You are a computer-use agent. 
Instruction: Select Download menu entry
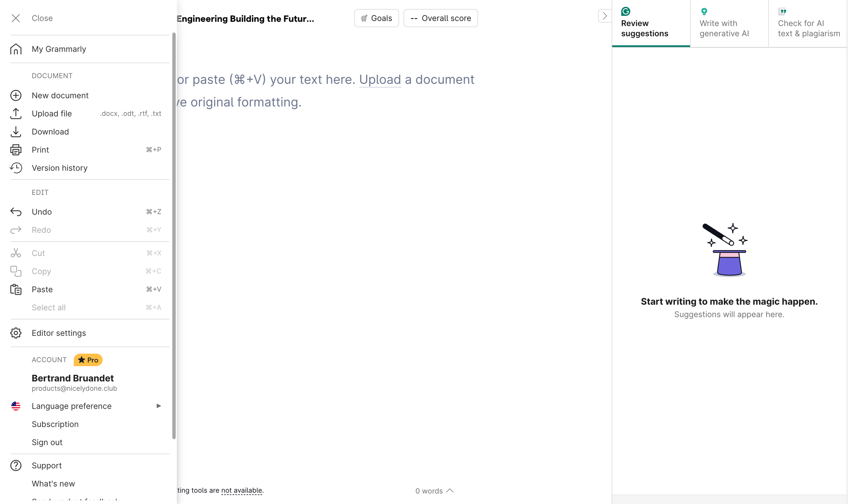coord(90,132)
